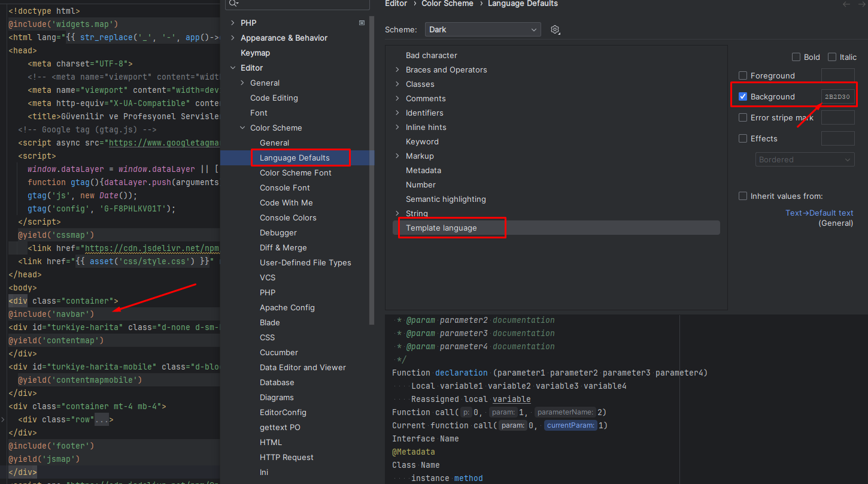Collapse the Editor settings node
This screenshot has height=484, width=868.
click(x=233, y=68)
